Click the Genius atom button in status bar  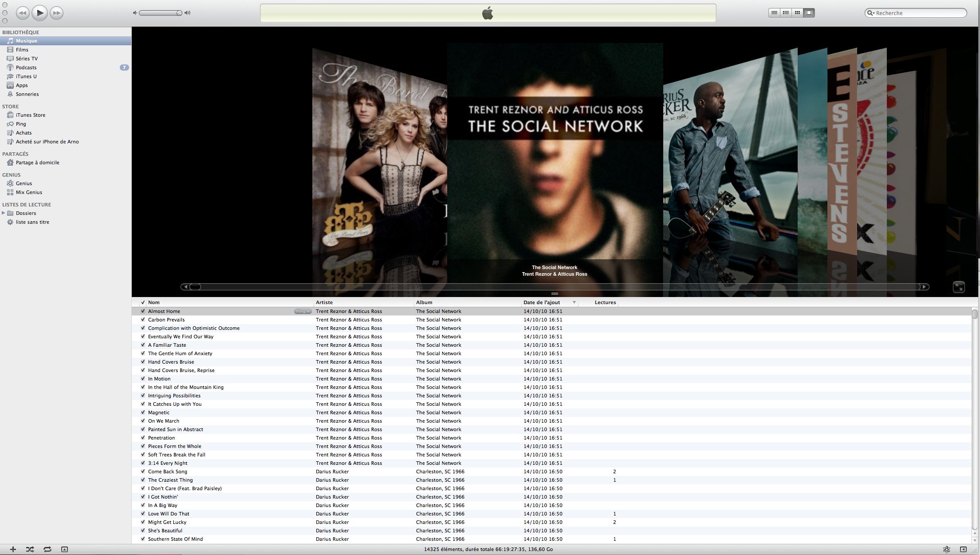pos(947,549)
